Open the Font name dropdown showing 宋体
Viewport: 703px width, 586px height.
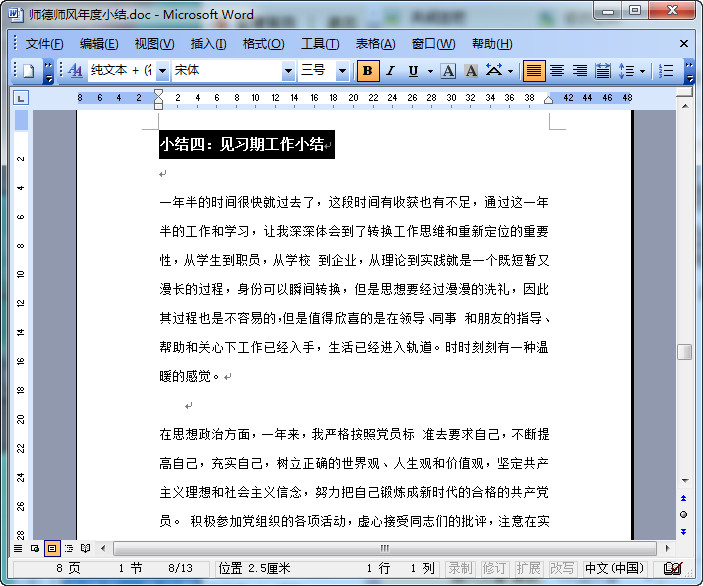point(288,71)
